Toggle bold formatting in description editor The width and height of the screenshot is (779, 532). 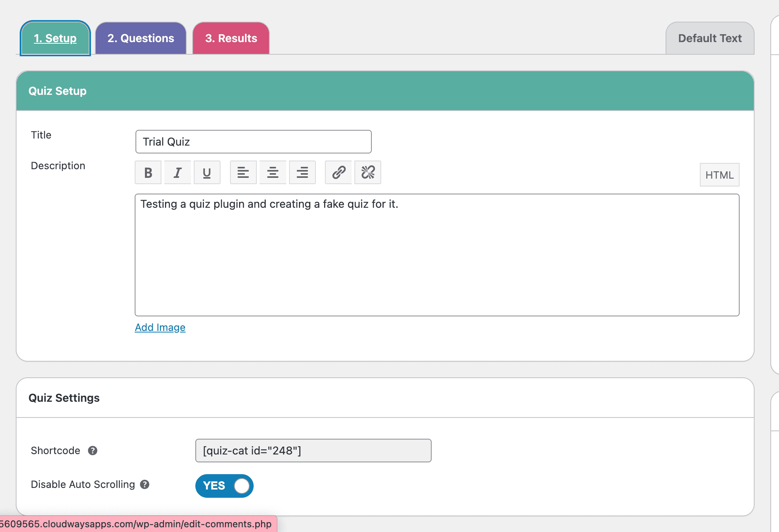click(148, 172)
